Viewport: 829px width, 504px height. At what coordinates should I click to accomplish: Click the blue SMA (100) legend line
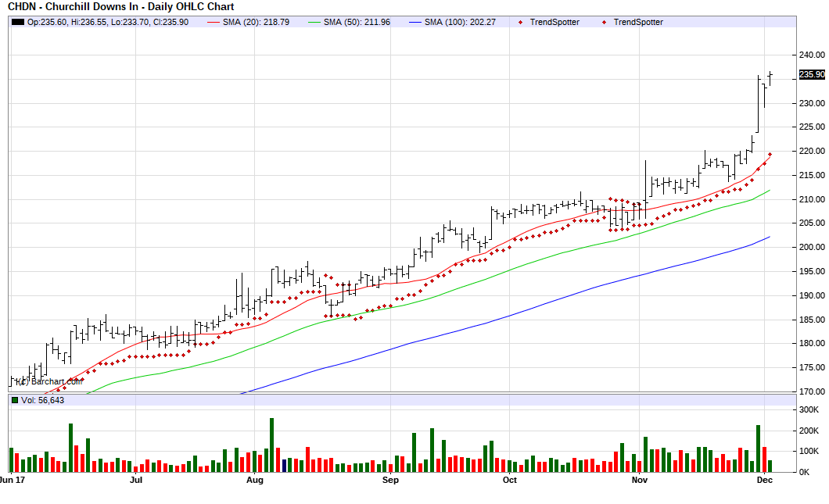[415, 22]
